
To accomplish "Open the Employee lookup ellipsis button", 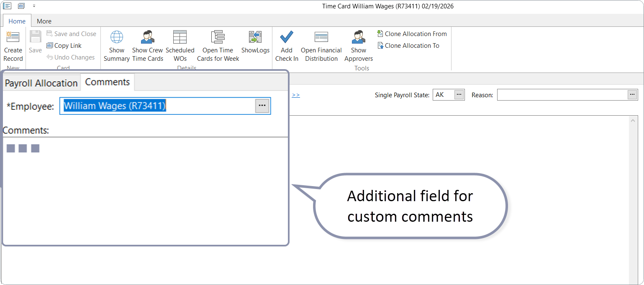I will click(262, 106).
